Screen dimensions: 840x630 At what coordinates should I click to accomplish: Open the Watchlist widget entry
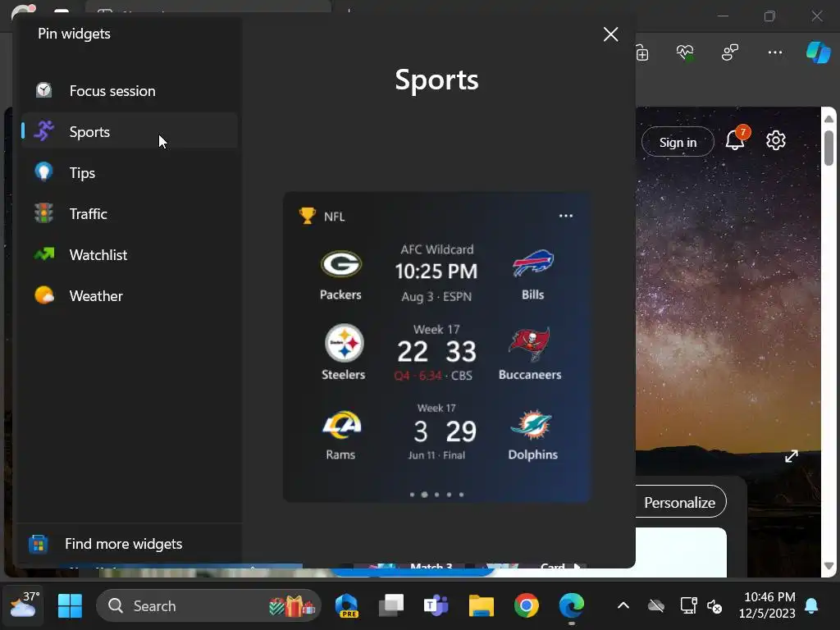pos(129,255)
